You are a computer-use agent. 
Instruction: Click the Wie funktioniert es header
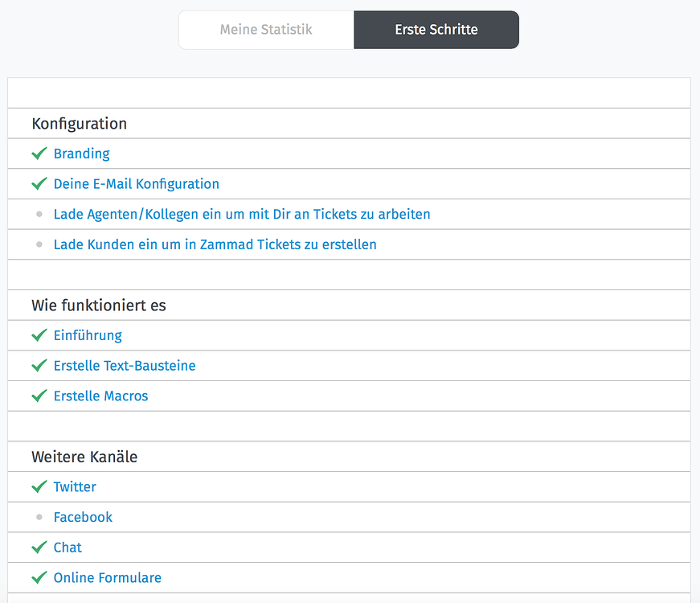coord(98,305)
